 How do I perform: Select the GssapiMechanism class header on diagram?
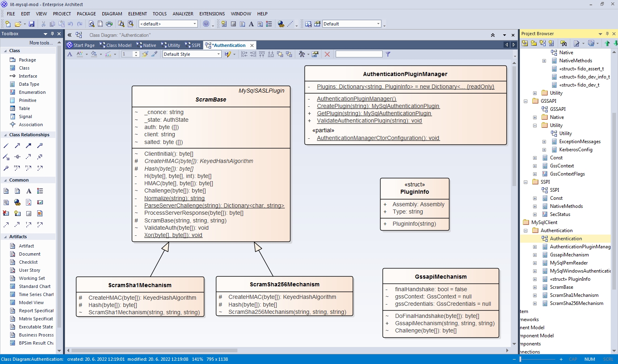tap(441, 277)
